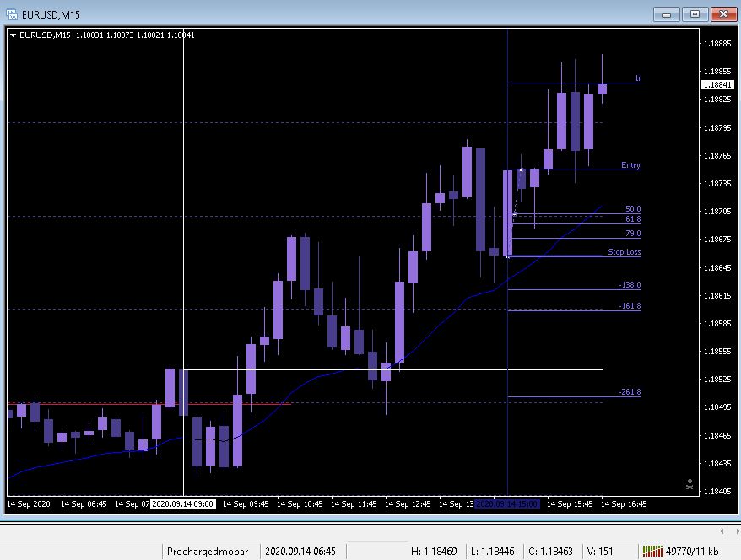
Task: Minimize the EURUSD,M15 chart window
Action: (667, 14)
